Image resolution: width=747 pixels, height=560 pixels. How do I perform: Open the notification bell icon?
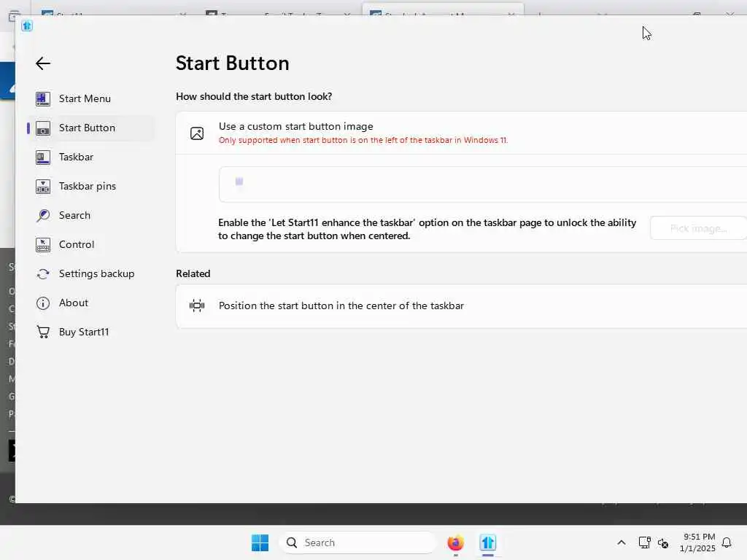727,542
